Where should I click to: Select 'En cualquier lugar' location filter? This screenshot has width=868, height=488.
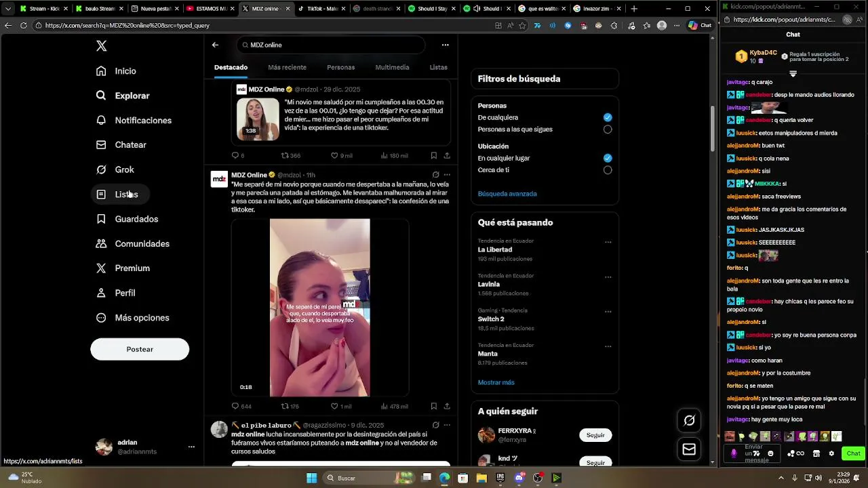[x=608, y=158]
